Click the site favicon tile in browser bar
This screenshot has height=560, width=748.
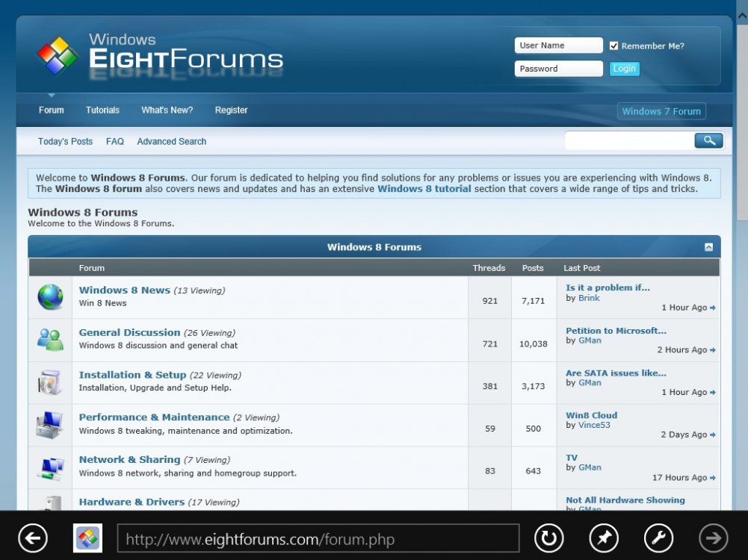(87, 538)
